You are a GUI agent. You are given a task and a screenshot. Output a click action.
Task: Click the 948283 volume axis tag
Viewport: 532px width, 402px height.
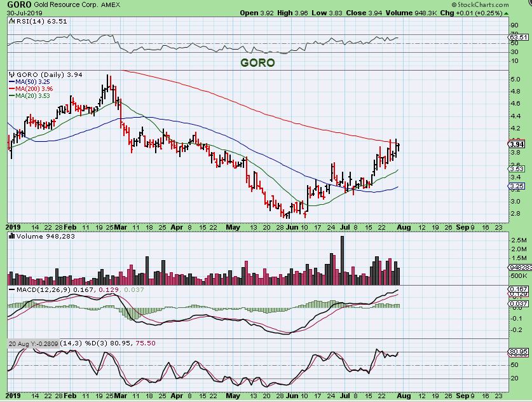point(519,268)
